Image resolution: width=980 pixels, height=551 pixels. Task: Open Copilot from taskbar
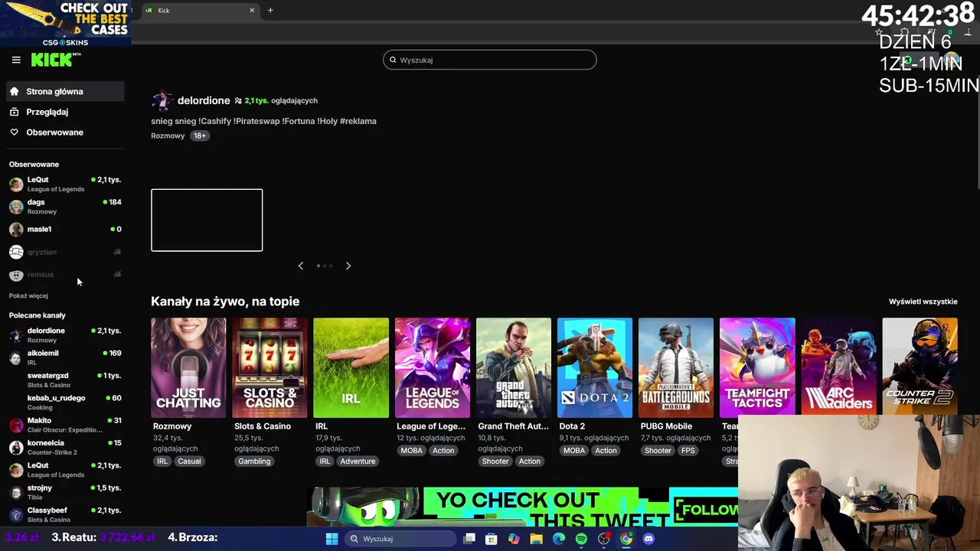pyautogui.click(x=514, y=539)
